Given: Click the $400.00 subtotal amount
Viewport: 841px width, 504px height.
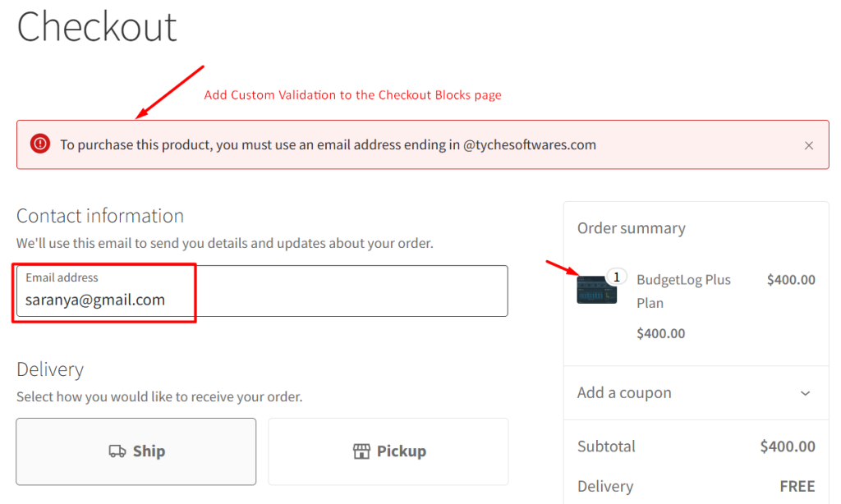Looking at the screenshot, I should point(787,446).
